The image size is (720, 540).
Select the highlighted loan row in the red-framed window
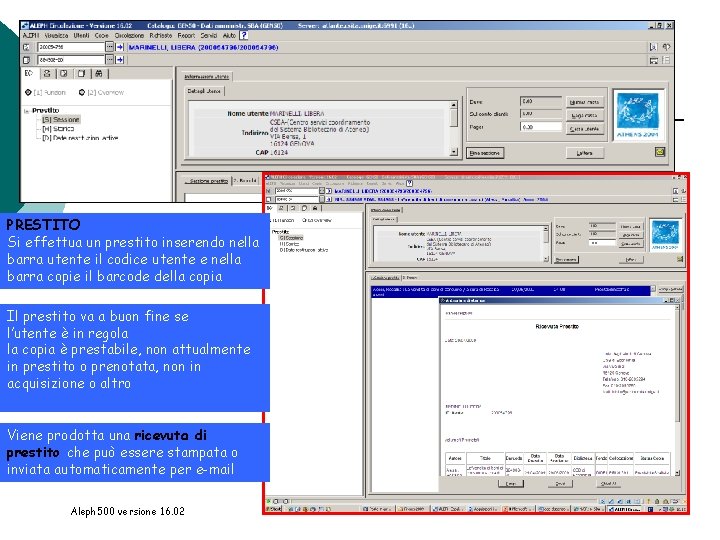511,291
